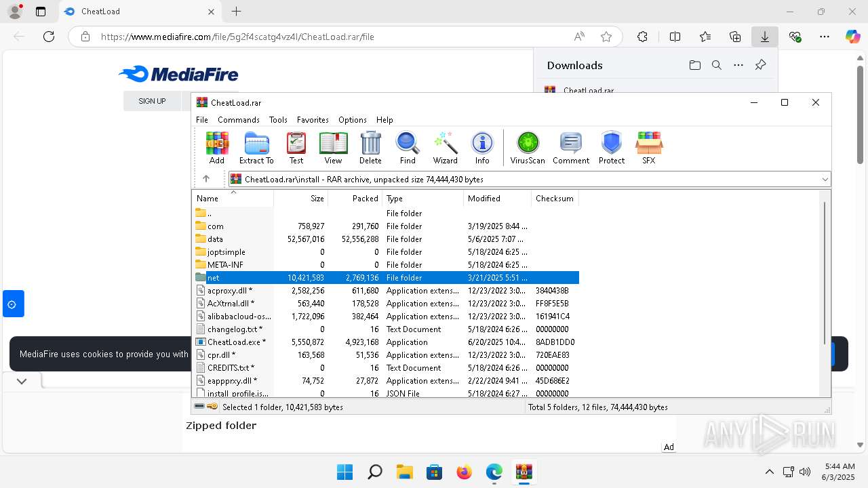This screenshot has width=868, height=488.
Task: Select the CheatLoad.exe file
Action: tap(386, 342)
